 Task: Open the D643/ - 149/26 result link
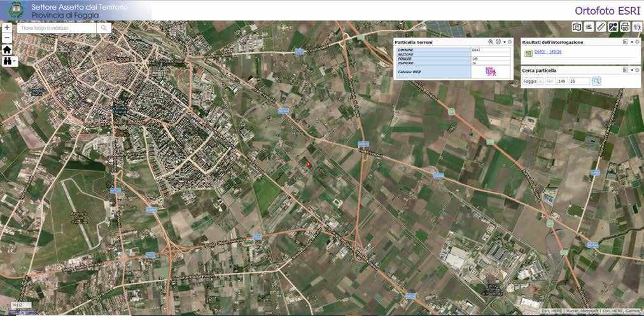coord(548,52)
